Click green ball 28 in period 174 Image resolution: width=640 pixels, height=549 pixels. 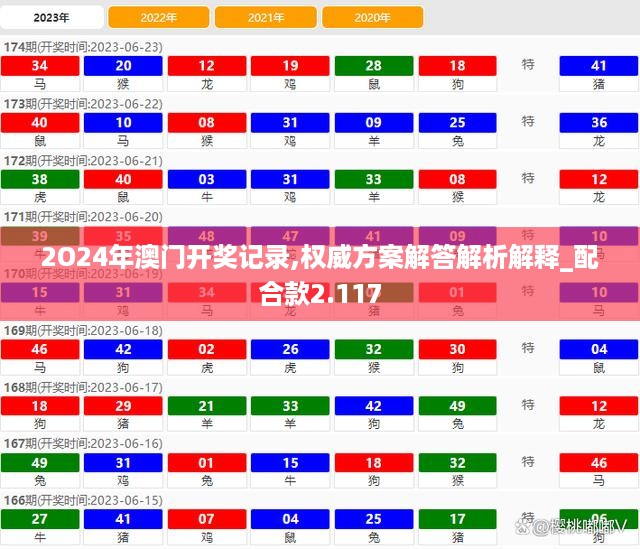click(373, 66)
